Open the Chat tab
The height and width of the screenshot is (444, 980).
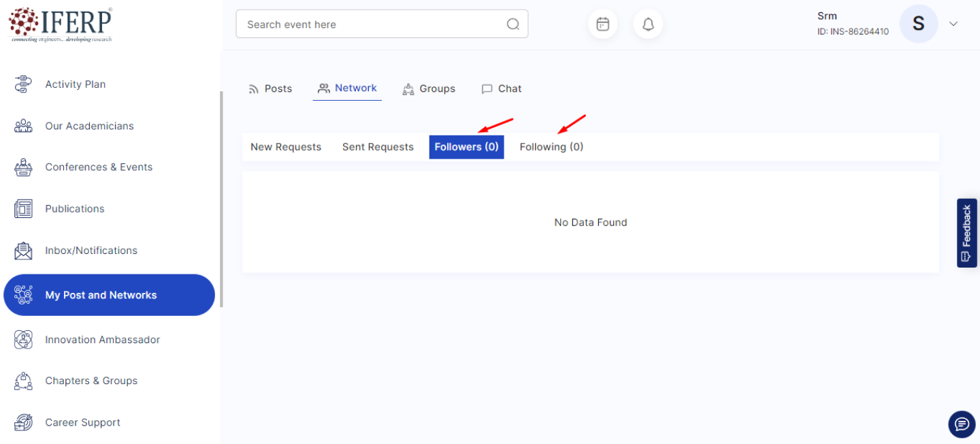[x=502, y=89]
